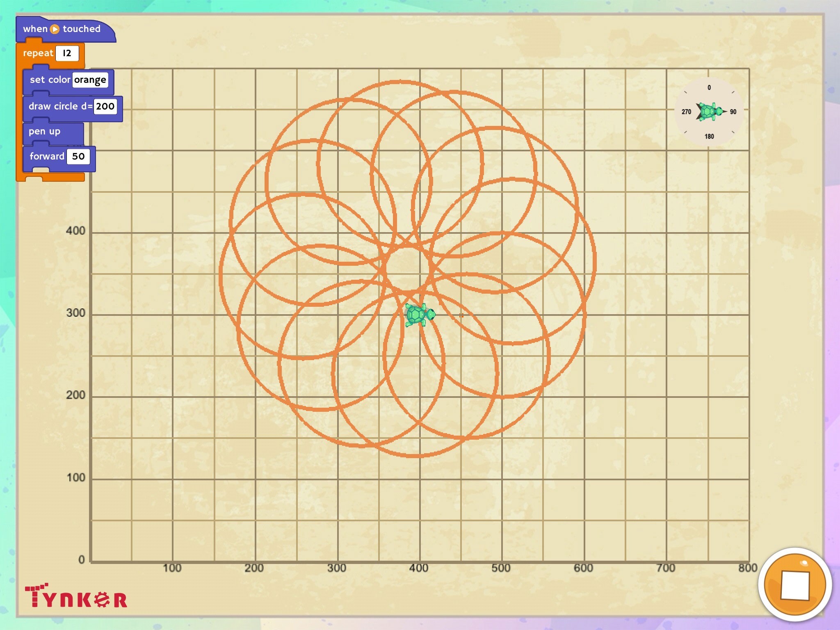Click the play icon in the touched block
This screenshot has height=630, width=840.
pyautogui.click(x=55, y=29)
